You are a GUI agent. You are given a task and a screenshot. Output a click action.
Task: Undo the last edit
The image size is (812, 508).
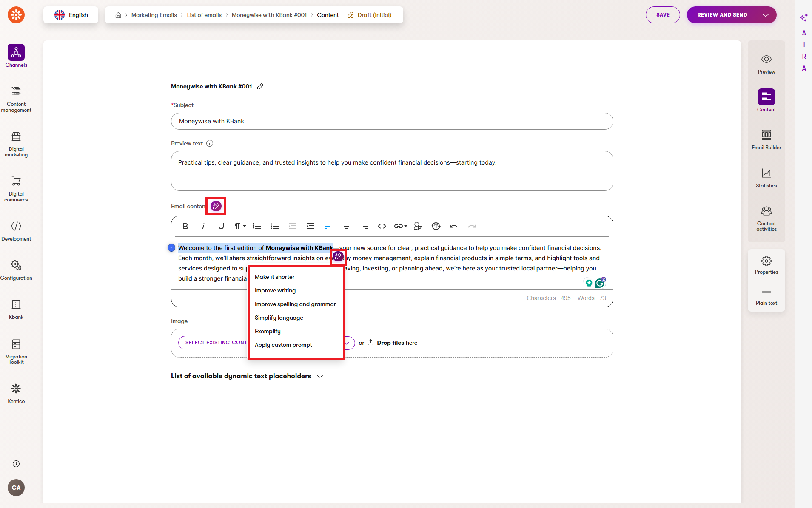454,226
